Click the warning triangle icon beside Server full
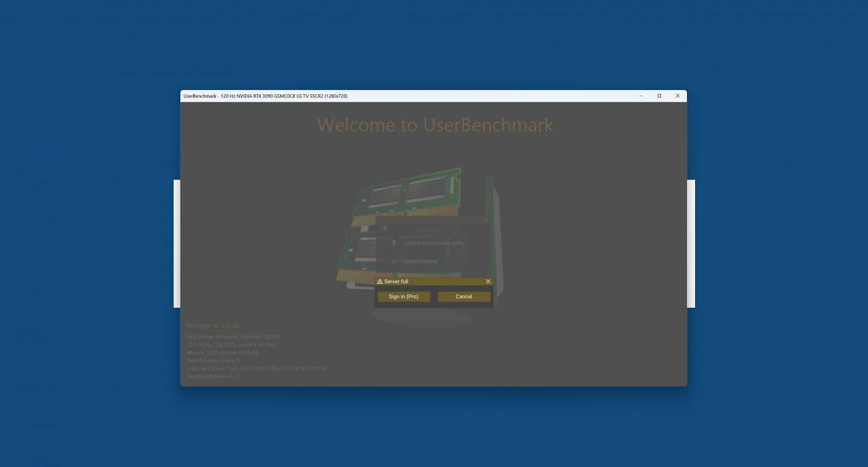 pos(380,281)
